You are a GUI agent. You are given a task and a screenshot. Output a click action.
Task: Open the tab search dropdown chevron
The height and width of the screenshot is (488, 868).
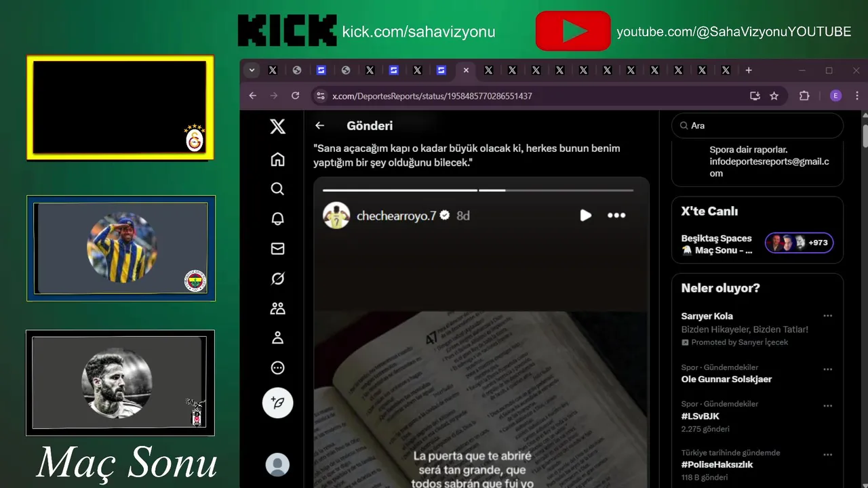pos(252,70)
